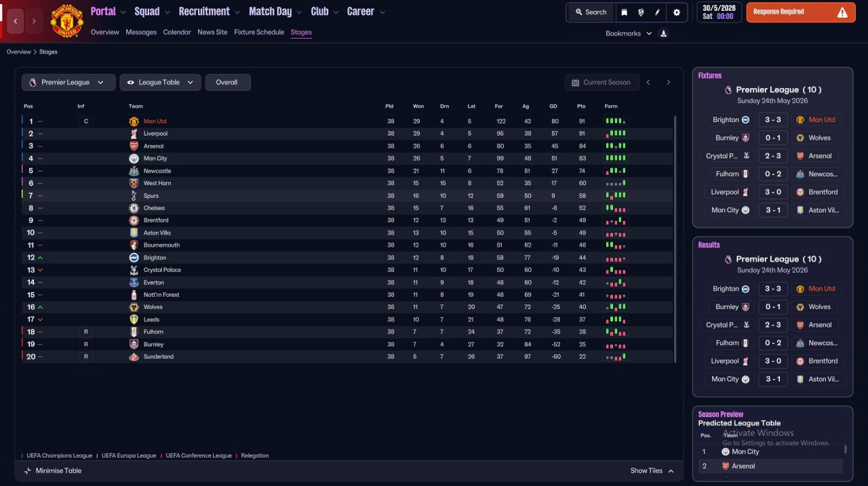Screen dimensions: 868x486
Task: Click the Spurs badge in league table
Action: click(134, 195)
